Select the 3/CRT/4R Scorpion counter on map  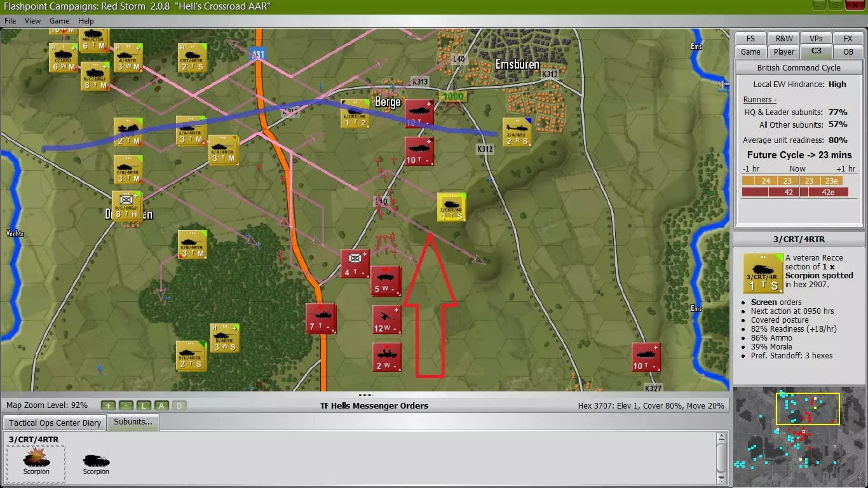click(x=451, y=207)
